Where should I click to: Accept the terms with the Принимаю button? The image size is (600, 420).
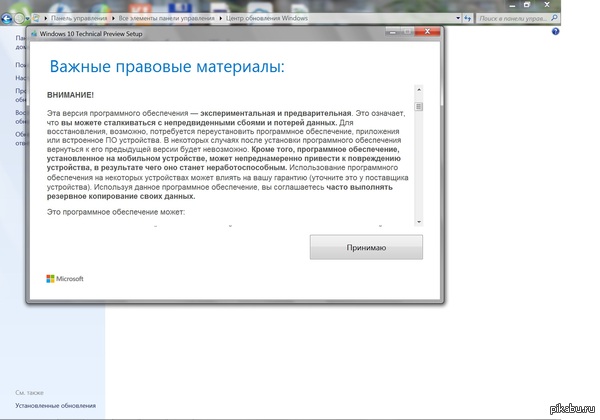tap(366, 247)
